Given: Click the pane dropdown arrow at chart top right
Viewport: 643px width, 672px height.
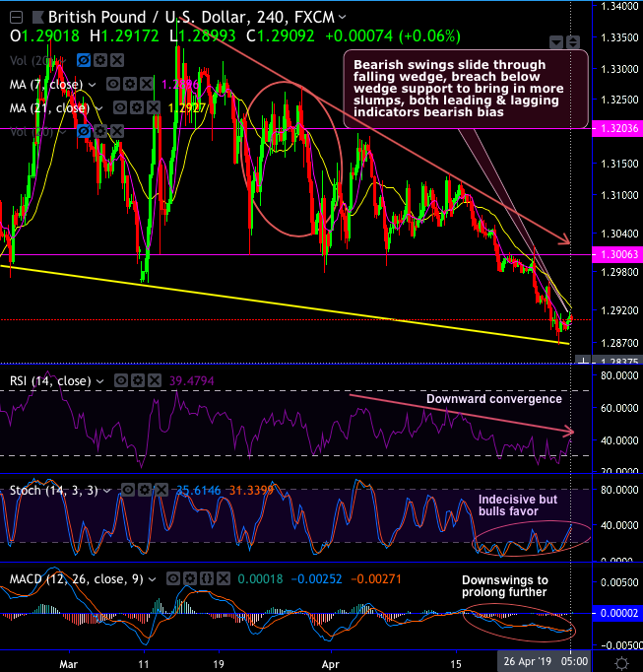Looking at the screenshot, I should 556,42.
